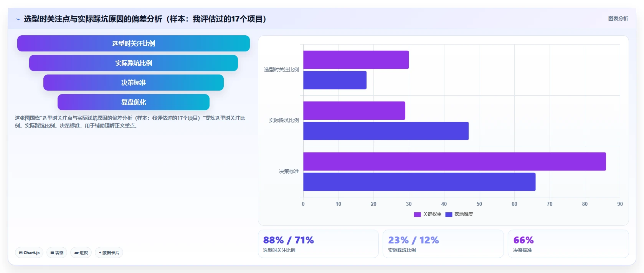Click the purple 关键权重 bar for 选型时关注比例

click(x=356, y=60)
